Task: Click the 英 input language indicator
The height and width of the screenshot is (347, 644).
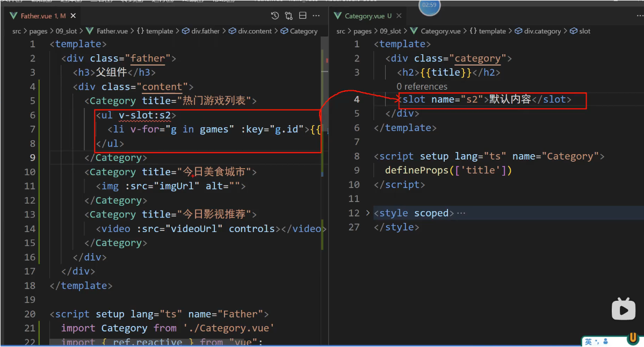Action: [588, 342]
